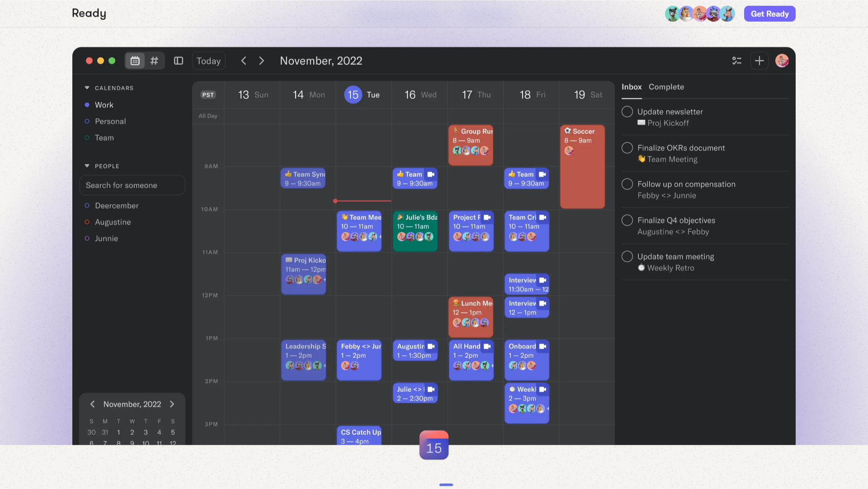
Task: Click the plus add-event button
Action: [x=759, y=61]
